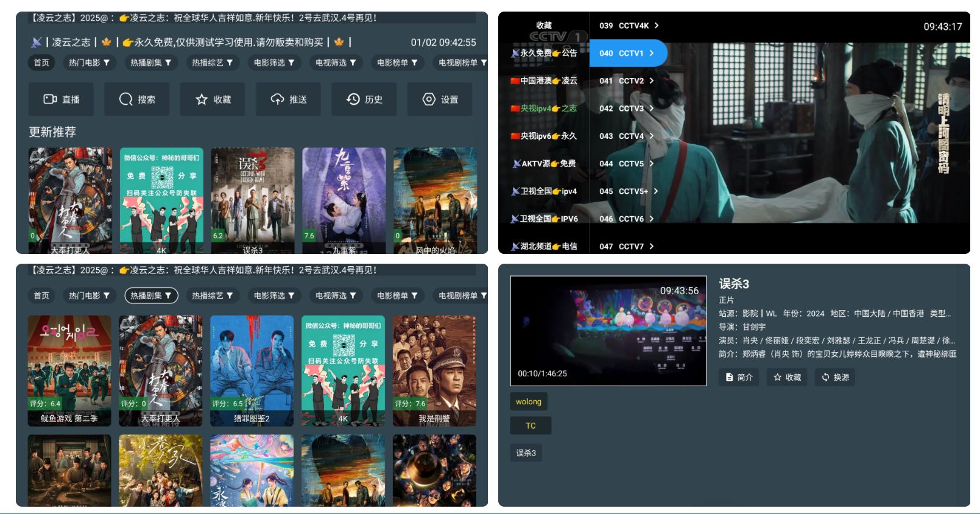Expand 电影筛选 filter in top-left panel
The image size is (980, 514).
[x=273, y=62]
